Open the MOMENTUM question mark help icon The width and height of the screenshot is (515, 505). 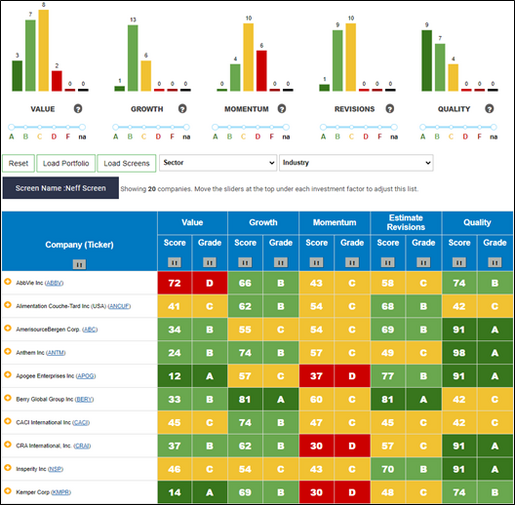tap(282, 109)
